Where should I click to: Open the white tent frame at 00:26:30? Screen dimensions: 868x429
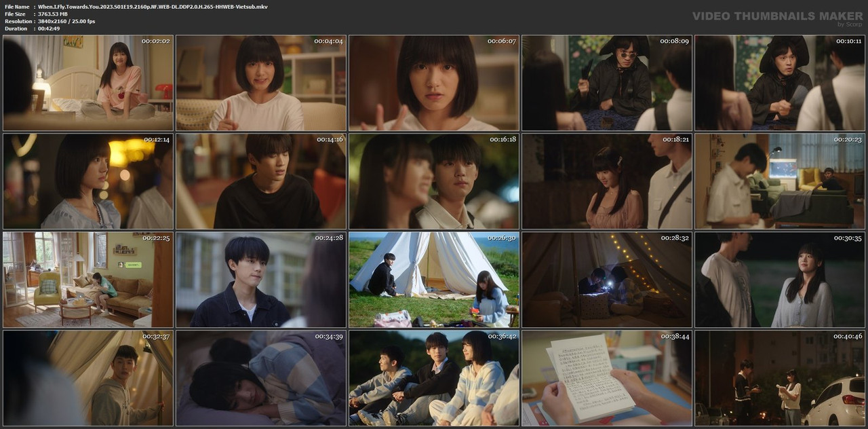(x=434, y=280)
